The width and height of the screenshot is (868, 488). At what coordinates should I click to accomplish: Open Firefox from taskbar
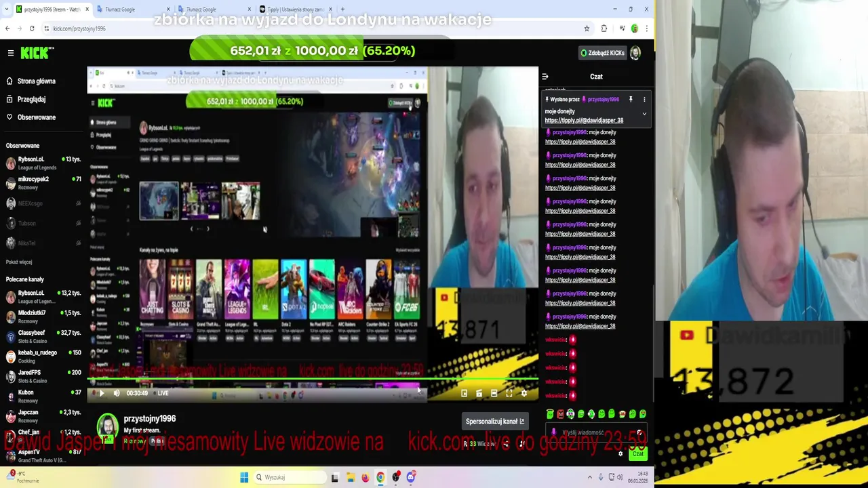366,477
